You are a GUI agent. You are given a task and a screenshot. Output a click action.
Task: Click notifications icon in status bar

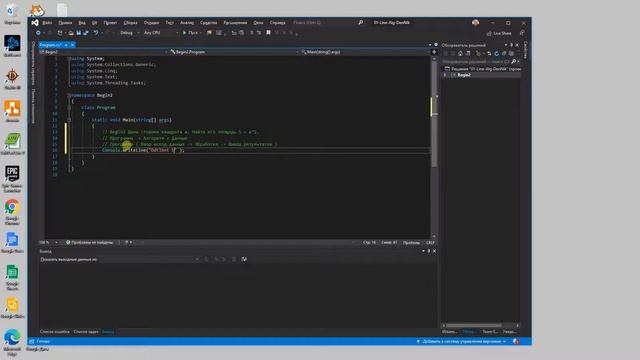(x=516, y=341)
